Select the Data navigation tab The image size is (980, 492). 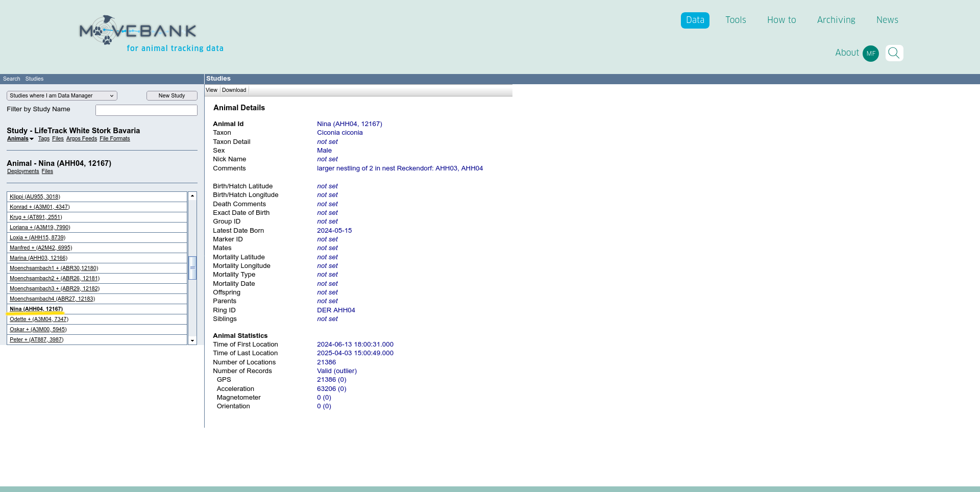point(695,20)
